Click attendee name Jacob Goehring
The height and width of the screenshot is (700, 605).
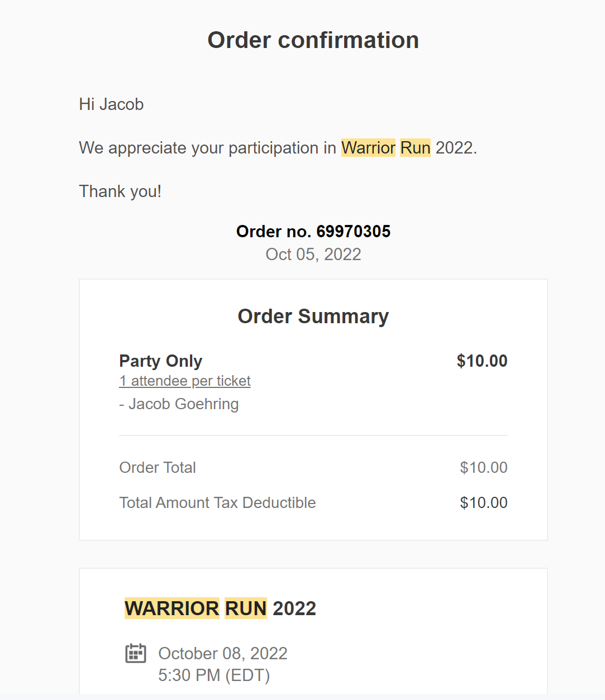coord(183,404)
